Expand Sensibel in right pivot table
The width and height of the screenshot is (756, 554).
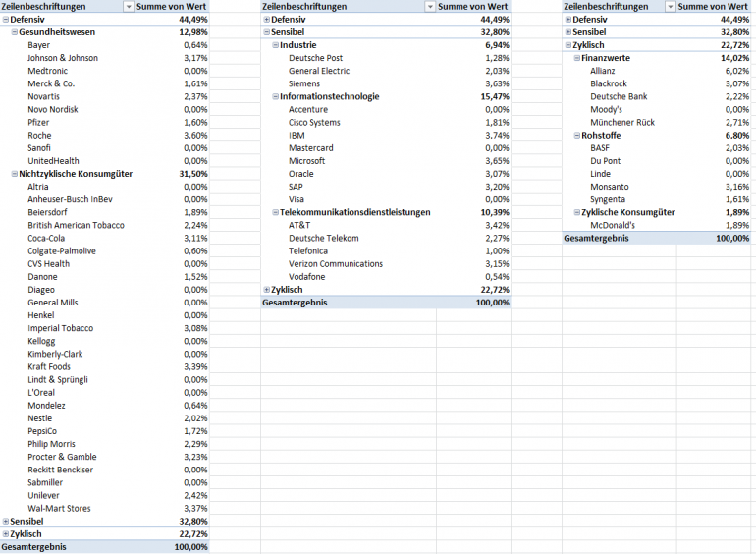[x=567, y=32]
